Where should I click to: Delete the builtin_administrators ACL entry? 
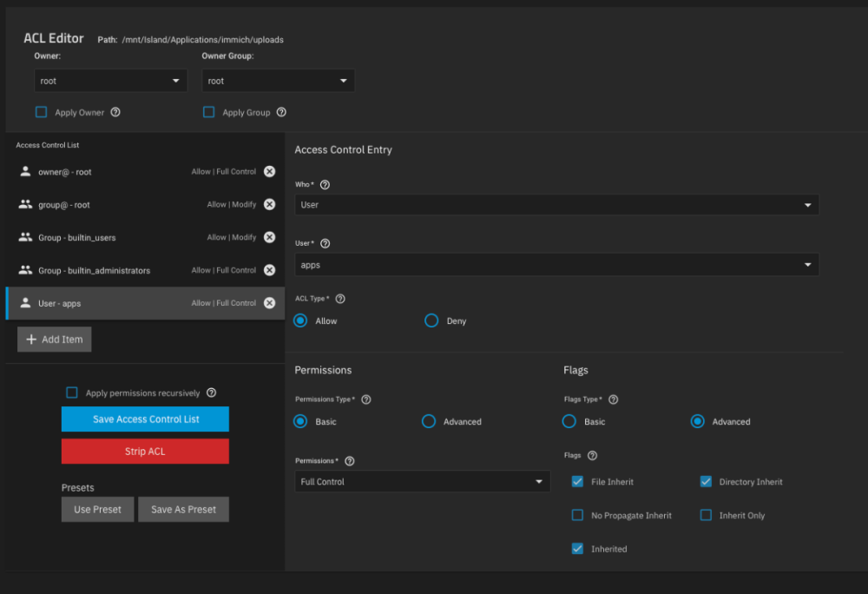pyautogui.click(x=269, y=270)
